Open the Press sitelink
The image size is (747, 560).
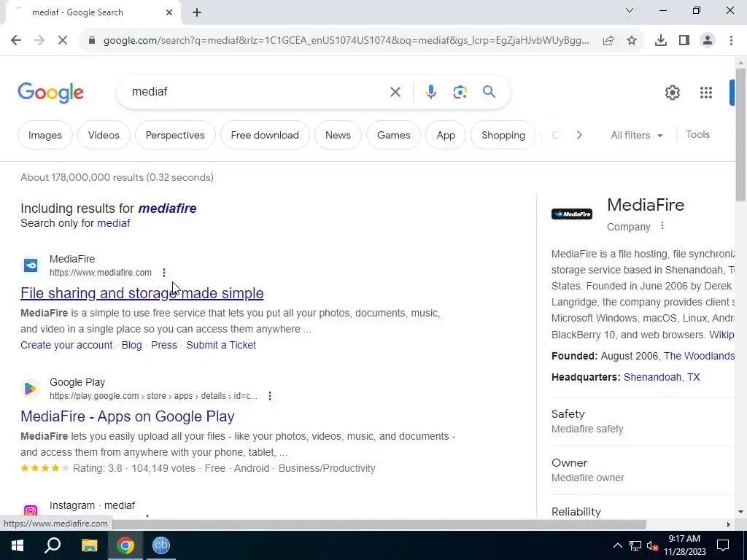pyautogui.click(x=164, y=345)
